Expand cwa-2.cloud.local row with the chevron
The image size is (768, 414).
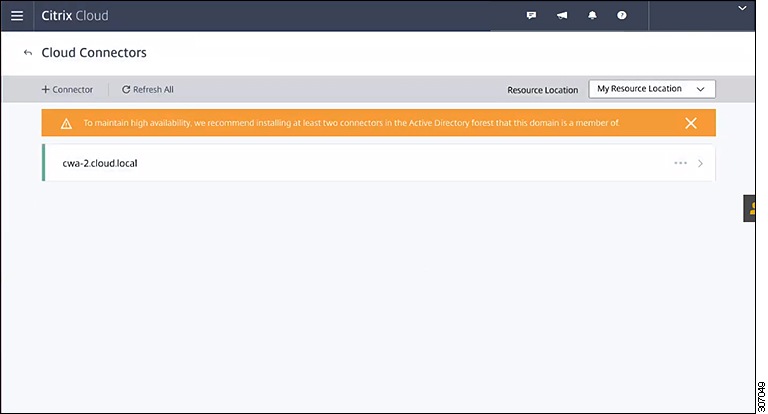700,163
